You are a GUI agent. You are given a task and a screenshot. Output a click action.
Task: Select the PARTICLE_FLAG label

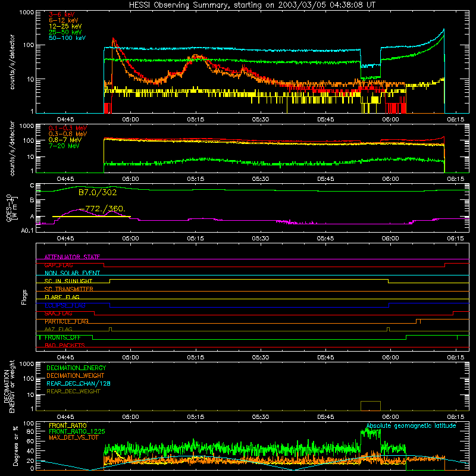(67, 321)
